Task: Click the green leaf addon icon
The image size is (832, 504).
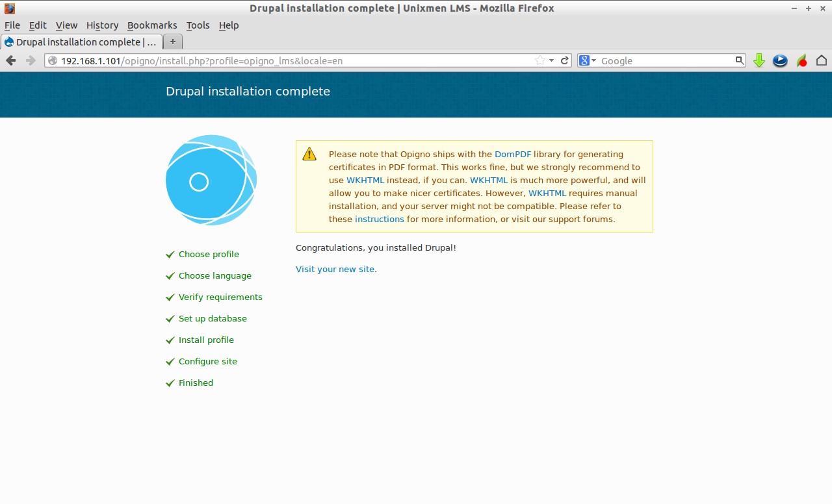Action: [x=802, y=60]
